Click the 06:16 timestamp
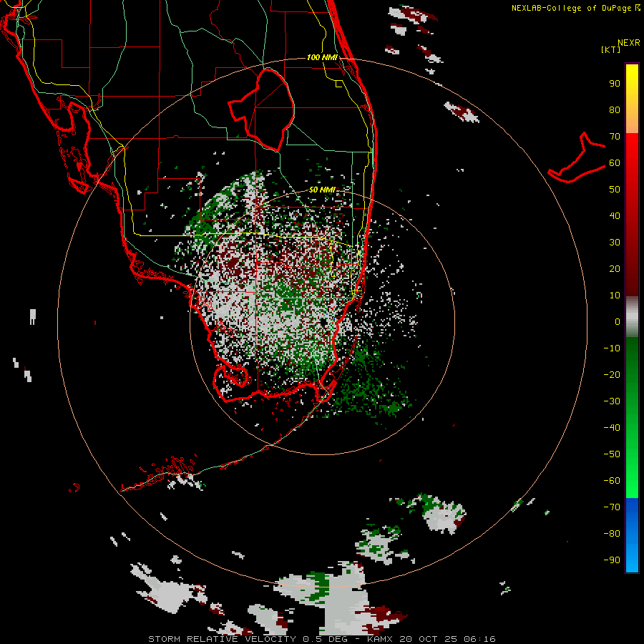644x644 pixels. coord(479,639)
